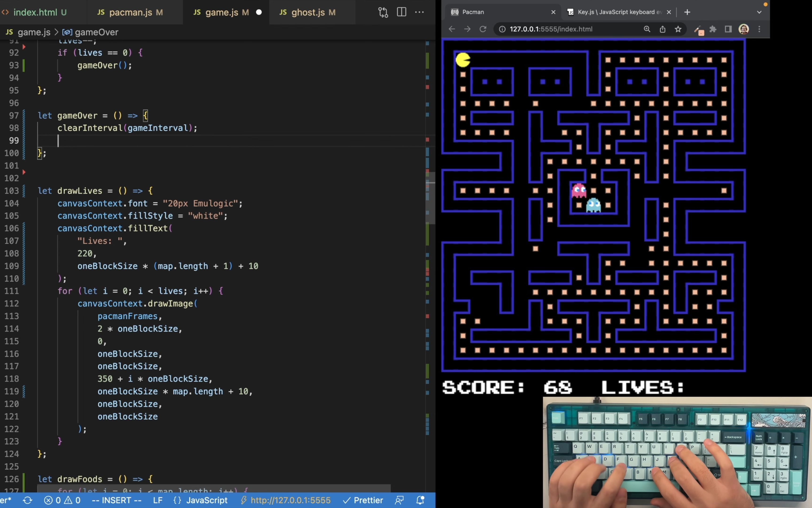Open the Chrome profile avatar
The image size is (812, 508).
coord(744,29)
